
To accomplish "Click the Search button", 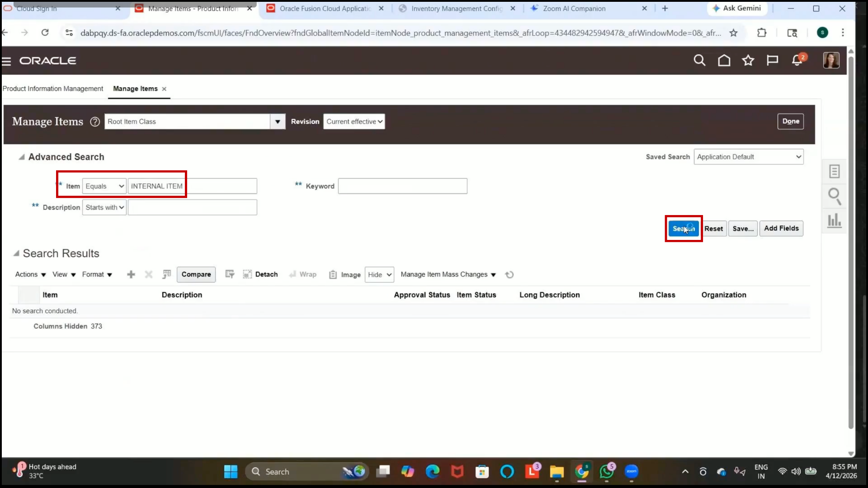I will coord(684,229).
